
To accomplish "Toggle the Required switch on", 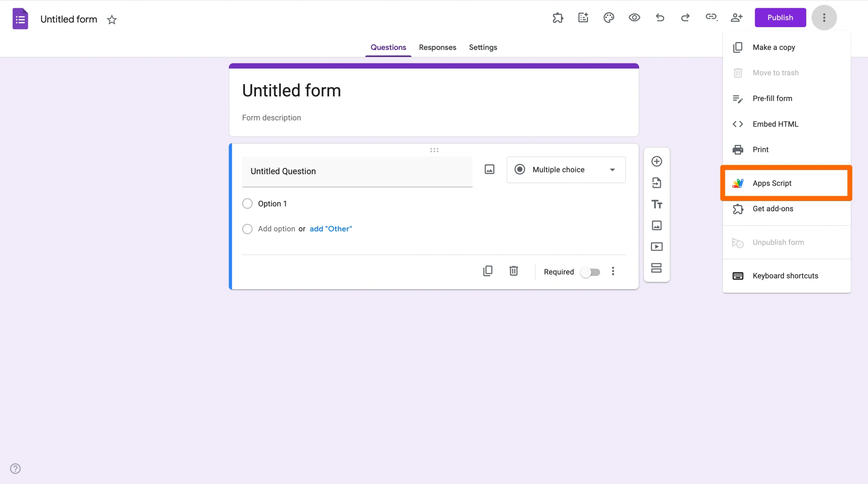I will (x=591, y=272).
